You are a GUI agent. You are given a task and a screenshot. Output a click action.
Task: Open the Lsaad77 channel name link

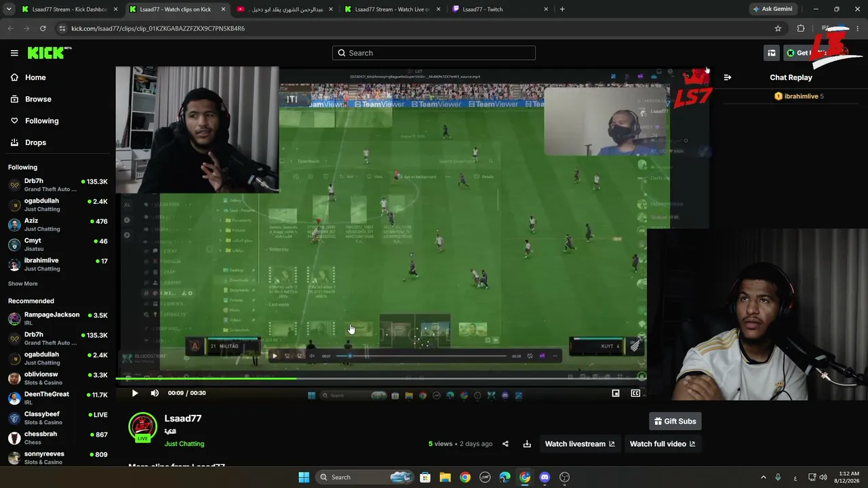183,419
